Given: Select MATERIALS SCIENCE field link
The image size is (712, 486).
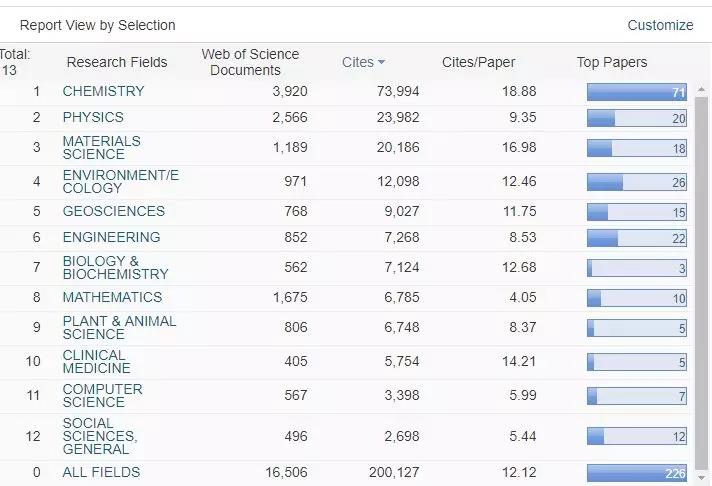Looking at the screenshot, I should (x=101, y=147).
